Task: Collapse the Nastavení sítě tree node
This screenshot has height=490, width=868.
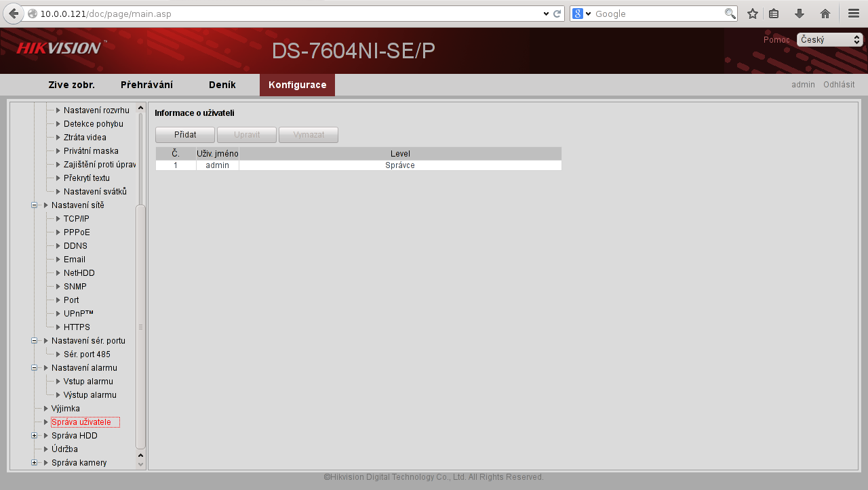Action: coord(34,205)
